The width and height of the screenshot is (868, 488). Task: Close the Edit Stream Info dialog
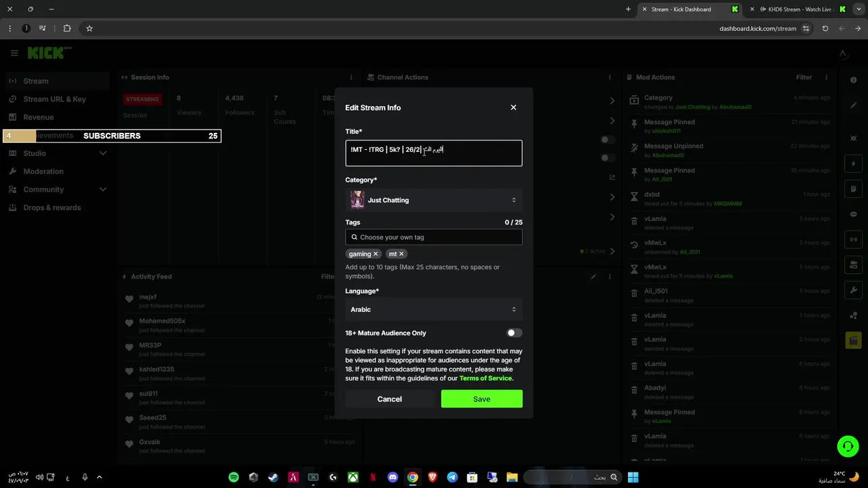(x=513, y=107)
